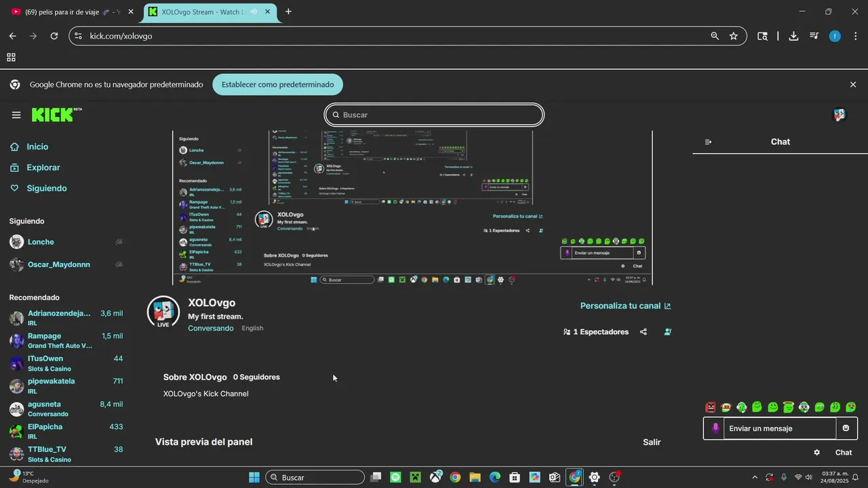Set Chrome as default with Establecer como predeterminado

click(277, 85)
